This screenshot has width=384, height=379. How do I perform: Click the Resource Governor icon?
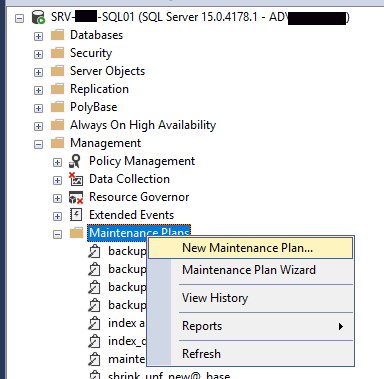point(76,197)
